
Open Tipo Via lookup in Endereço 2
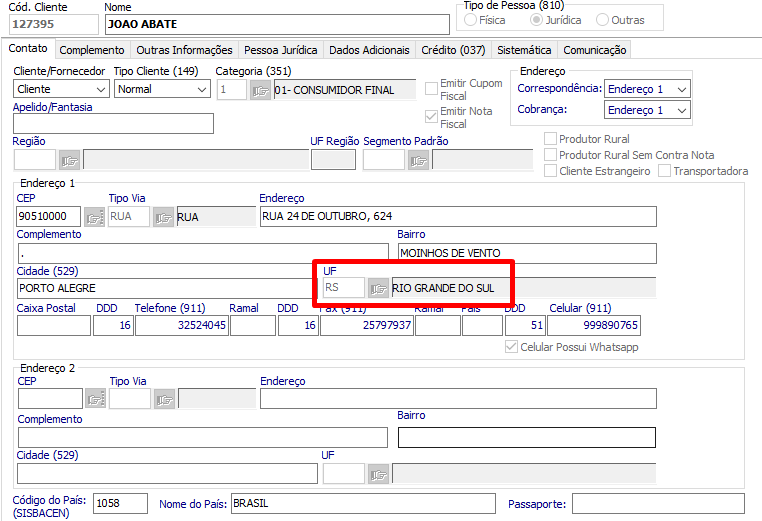pos(165,399)
